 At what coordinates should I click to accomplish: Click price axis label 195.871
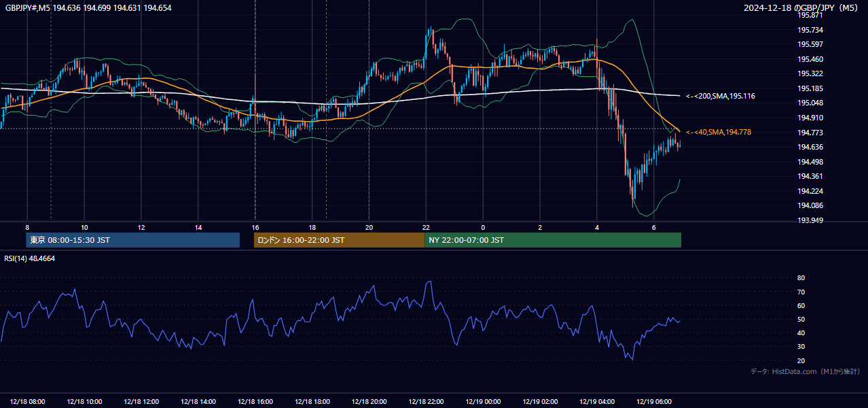point(810,15)
